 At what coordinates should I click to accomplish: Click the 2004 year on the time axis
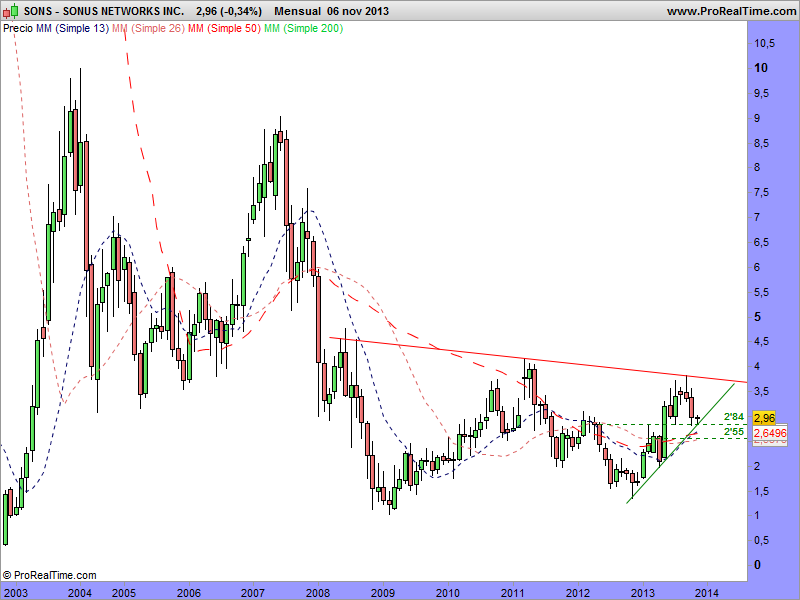[x=80, y=593]
